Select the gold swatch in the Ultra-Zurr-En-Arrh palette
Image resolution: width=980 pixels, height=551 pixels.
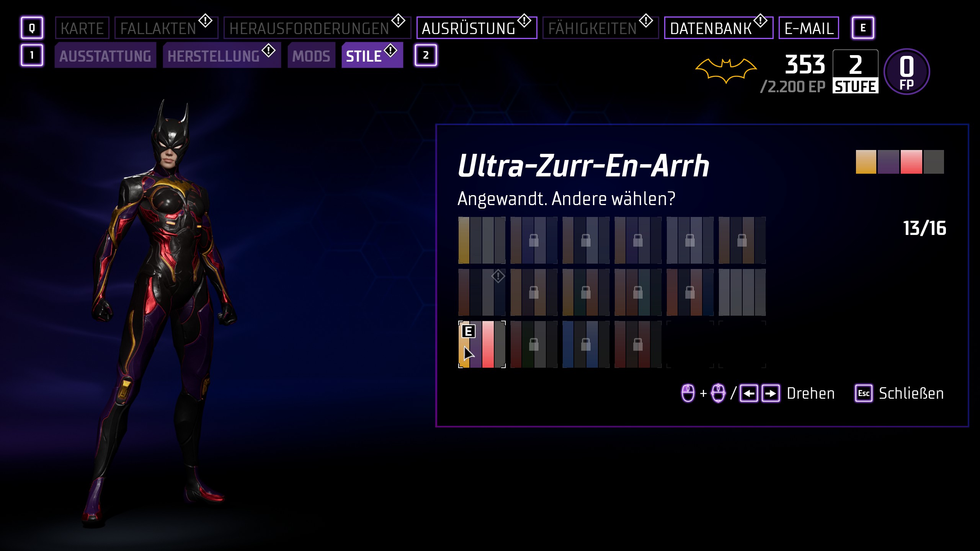coord(866,162)
